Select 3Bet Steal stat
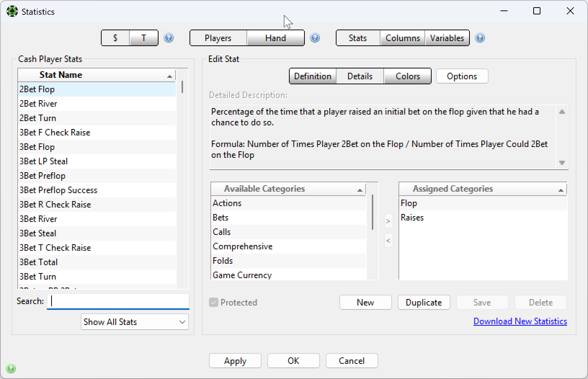588x379 pixels. pos(97,233)
